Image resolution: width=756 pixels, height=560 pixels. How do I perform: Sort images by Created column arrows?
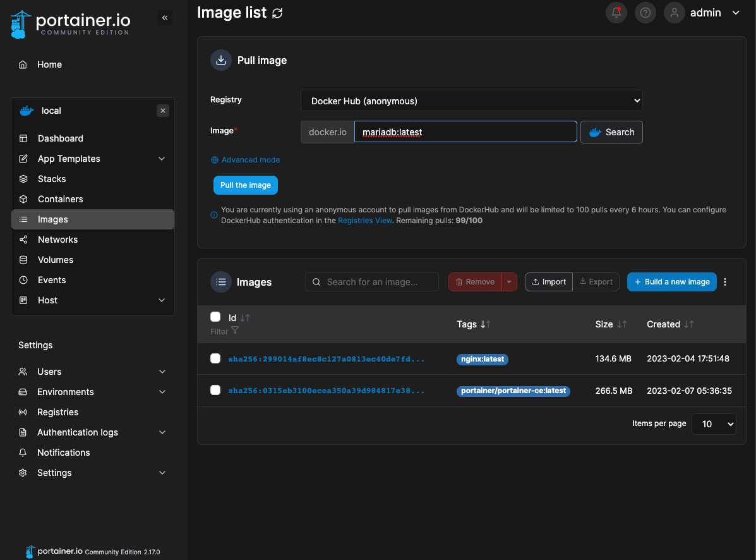(x=689, y=324)
